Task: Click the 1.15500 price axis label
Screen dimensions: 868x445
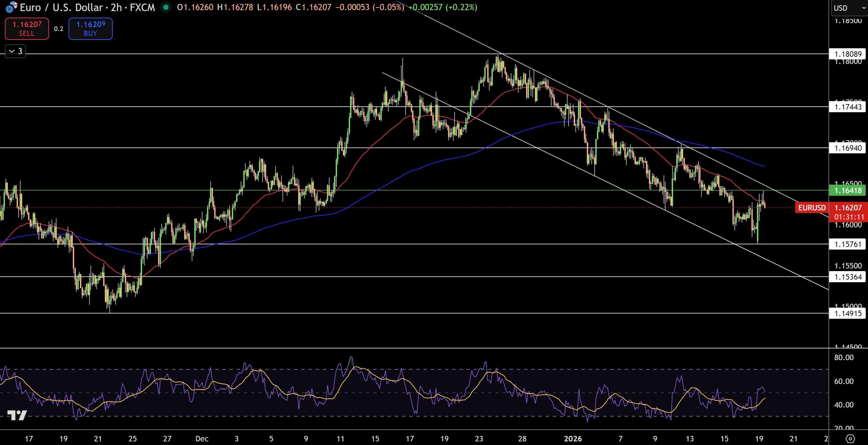Action: [848, 266]
